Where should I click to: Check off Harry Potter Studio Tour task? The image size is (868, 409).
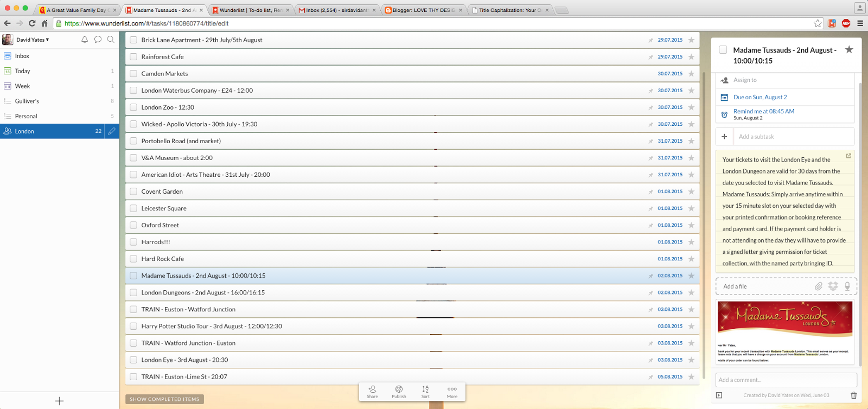(133, 326)
